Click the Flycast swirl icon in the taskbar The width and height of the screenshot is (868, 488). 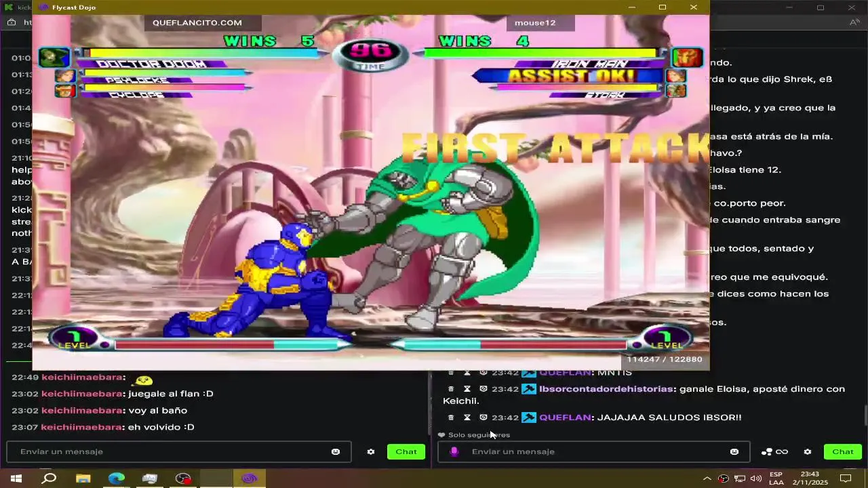point(250,479)
